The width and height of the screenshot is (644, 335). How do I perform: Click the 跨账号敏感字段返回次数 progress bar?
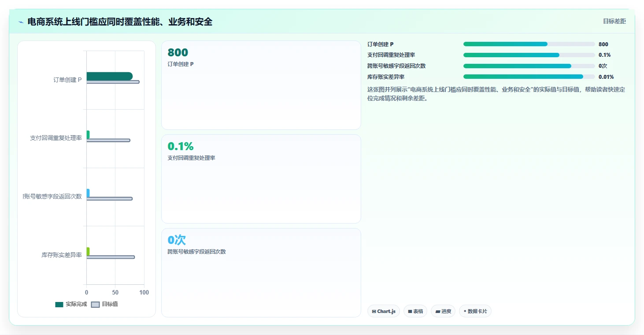coord(529,66)
